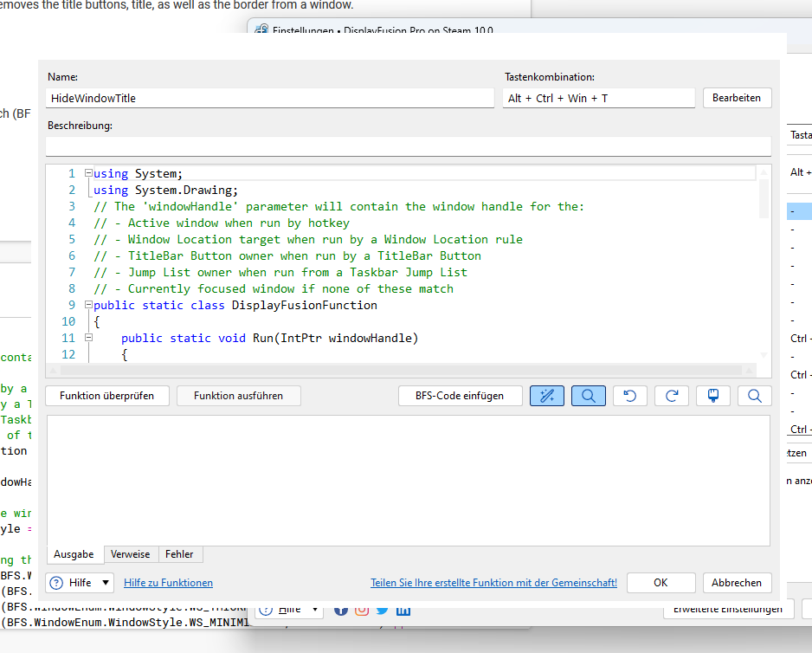Click the Facebook icon in the Einstellungen window
Viewport: 812px width, 653px height.
(x=341, y=611)
